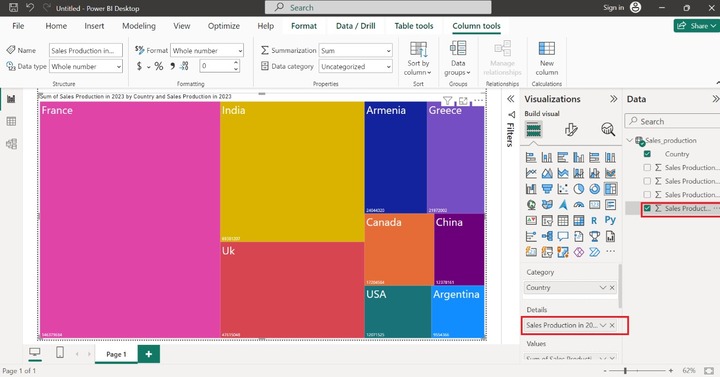
Task: Get more visuals via ellipsis icon
Action: 610,252
